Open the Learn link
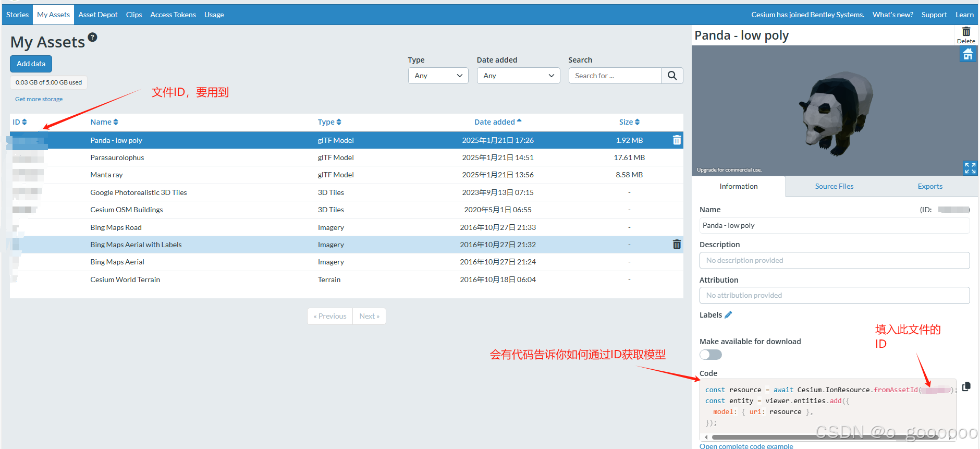The width and height of the screenshot is (980, 449). 964,15
